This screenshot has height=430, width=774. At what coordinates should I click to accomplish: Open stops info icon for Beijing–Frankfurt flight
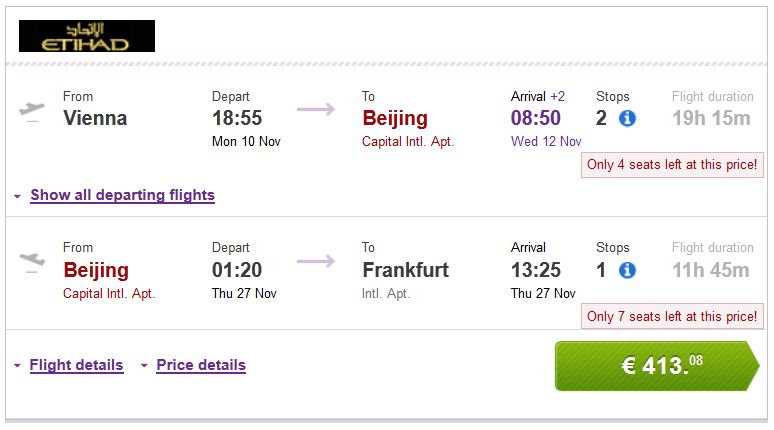tap(627, 270)
